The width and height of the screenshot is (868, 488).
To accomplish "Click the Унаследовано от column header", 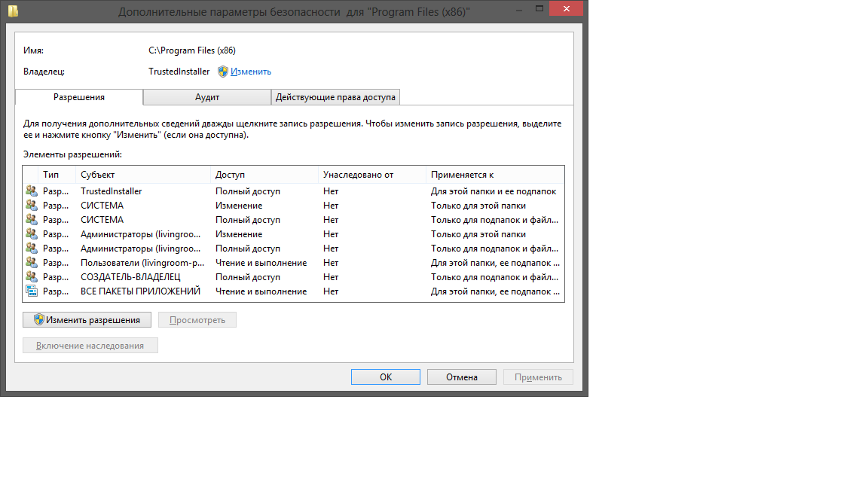I will click(x=371, y=175).
